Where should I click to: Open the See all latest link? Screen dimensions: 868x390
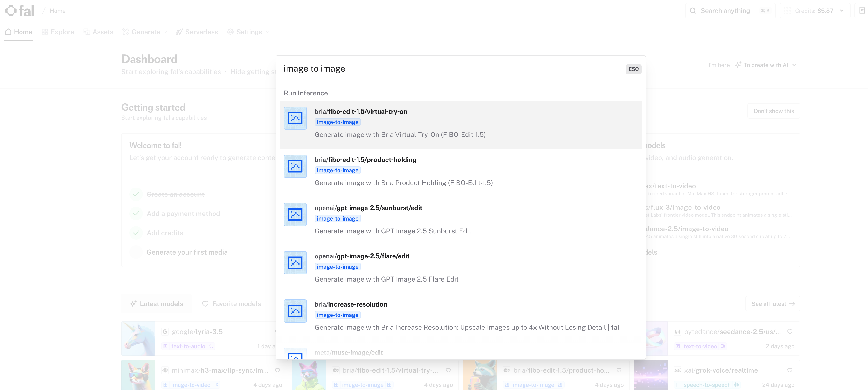click(x=773, y=304)
